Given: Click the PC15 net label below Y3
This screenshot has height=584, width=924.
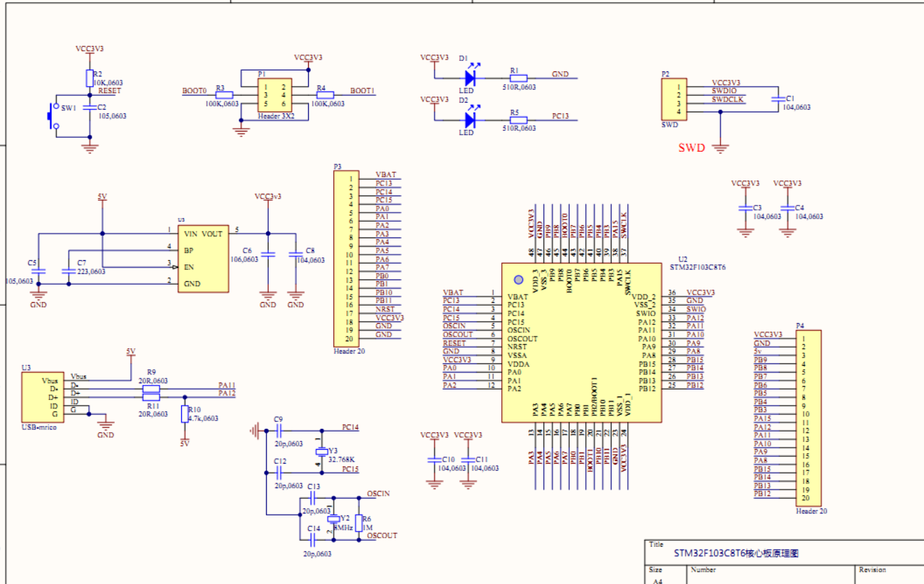Looking at the screenshot, I should tap(350, 469).
